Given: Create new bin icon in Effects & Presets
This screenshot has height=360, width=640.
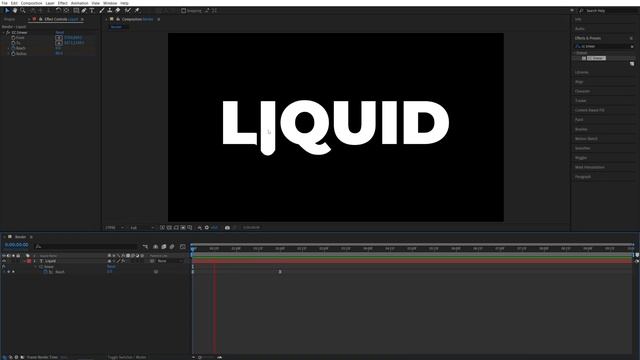Looking at the screenshot, I should pyautogui.click(x=632, y=64).
